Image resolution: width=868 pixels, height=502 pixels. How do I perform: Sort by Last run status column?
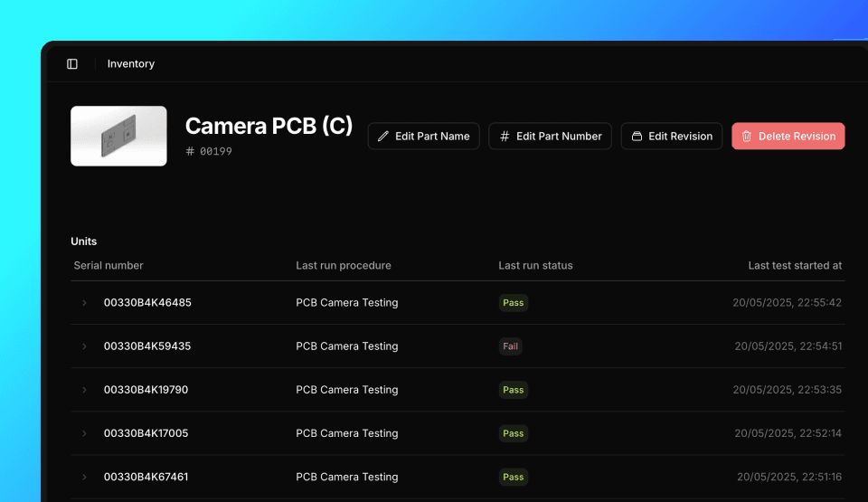535,266
